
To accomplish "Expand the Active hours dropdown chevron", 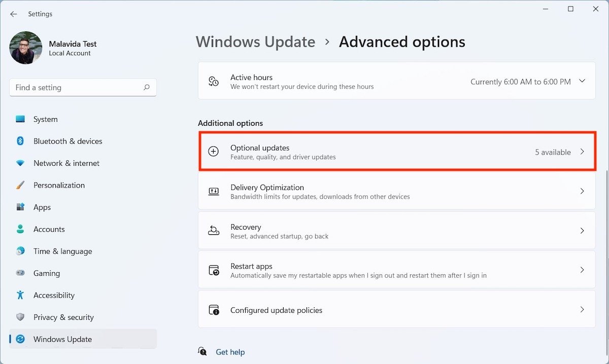I will [x=582, y=81].
